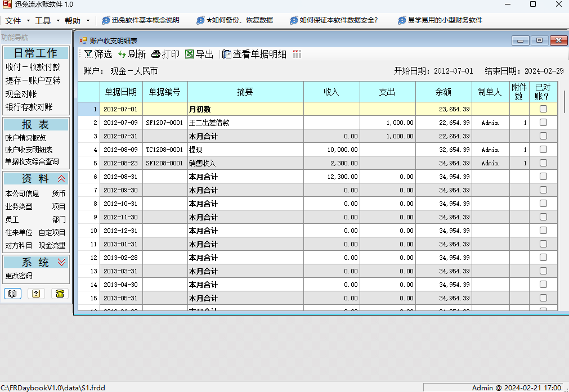Click the 打印 printer icon
The width and height of the screenshot is (569, 392).
coord(156,54)
